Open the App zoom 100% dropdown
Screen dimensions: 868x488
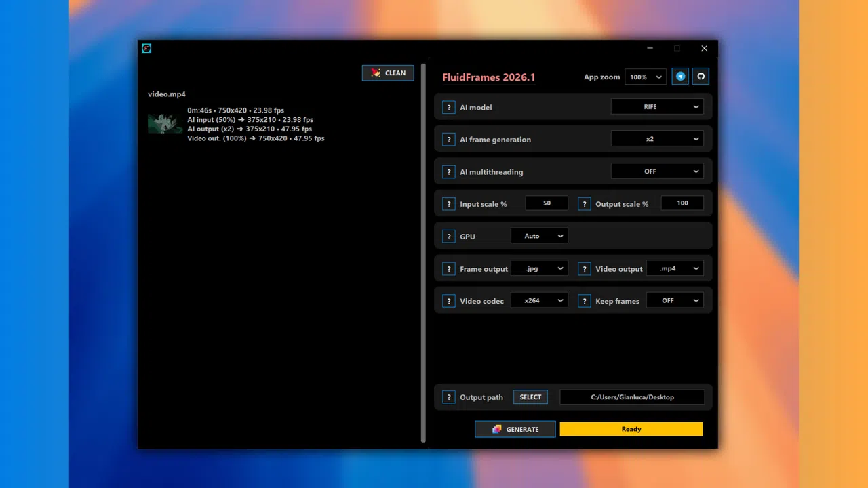[x=646, y=77]
